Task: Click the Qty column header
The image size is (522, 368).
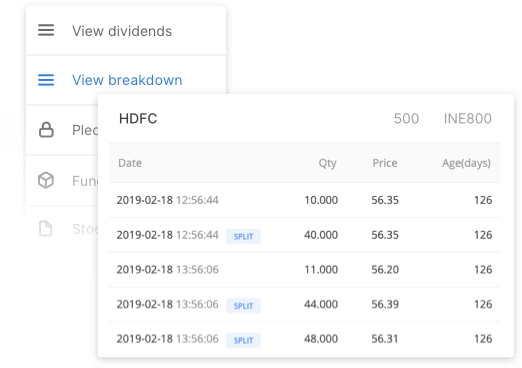Action: (327, 163)
